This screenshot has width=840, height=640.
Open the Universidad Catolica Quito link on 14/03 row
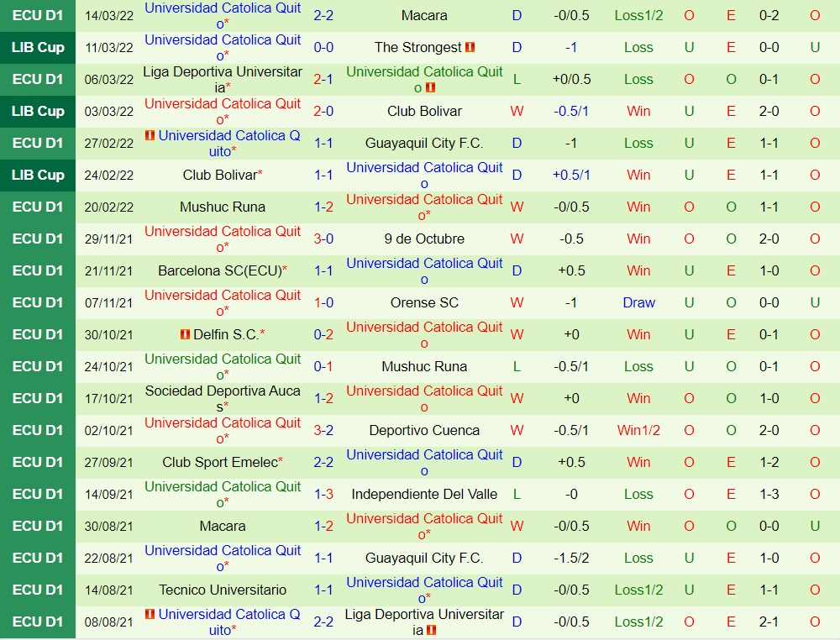[223, 16]
